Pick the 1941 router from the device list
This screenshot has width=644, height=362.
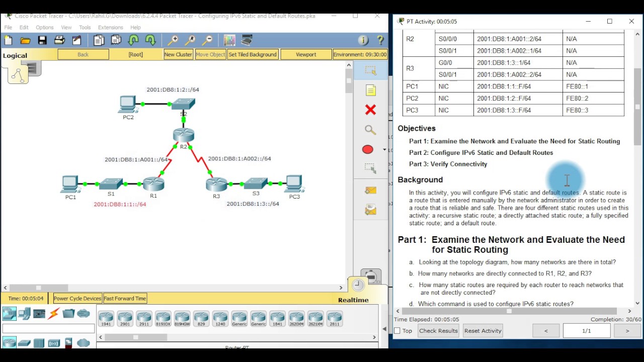click(x=106, y=319)
